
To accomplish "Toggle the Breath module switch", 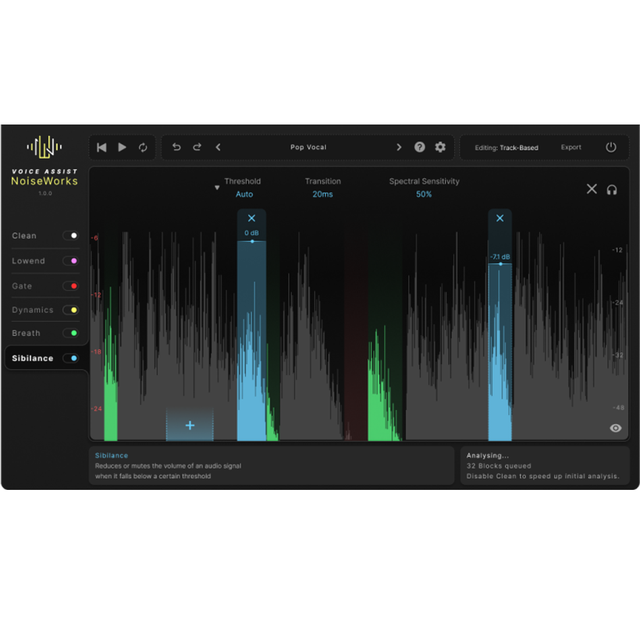I will [71, 333].
